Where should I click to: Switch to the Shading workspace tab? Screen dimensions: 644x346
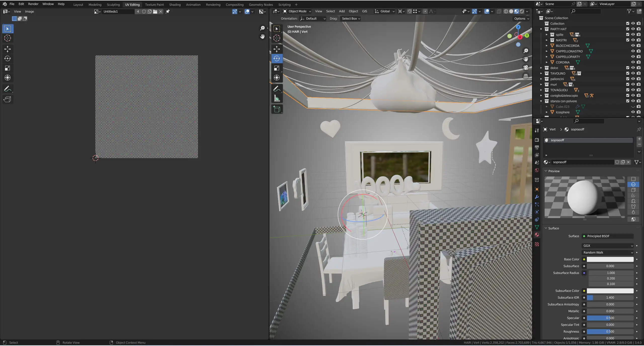point(175,5)
